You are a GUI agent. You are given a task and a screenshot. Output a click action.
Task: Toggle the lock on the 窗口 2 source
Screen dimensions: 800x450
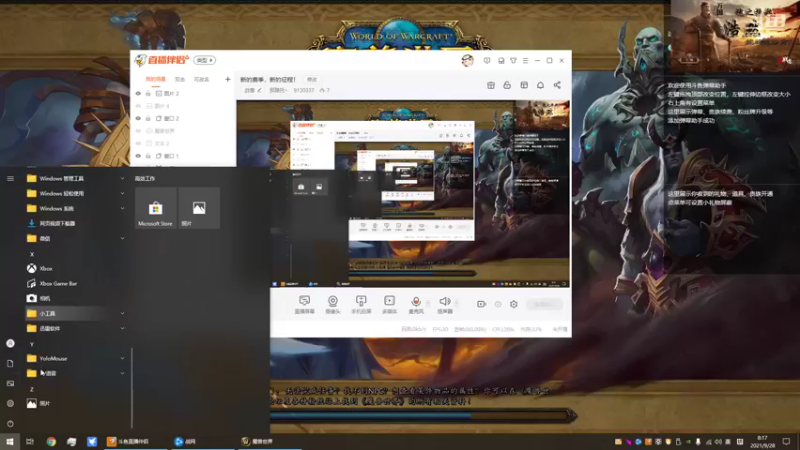148,118
